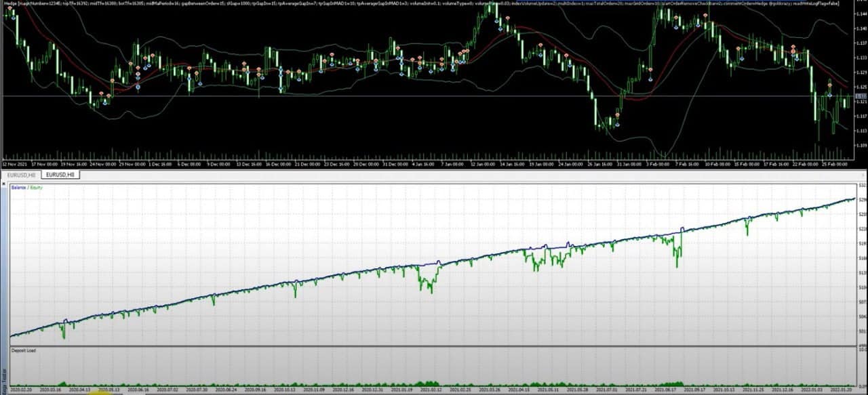Click the Balance legend label
The height and width of the screenshot is (395, 868).
coord(20,188)
